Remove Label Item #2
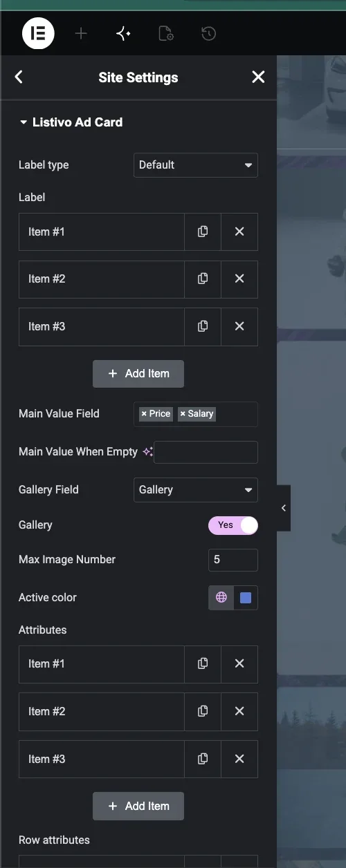Image resolution: width=346 pixels, height=868 pixels. click(239, 279)
